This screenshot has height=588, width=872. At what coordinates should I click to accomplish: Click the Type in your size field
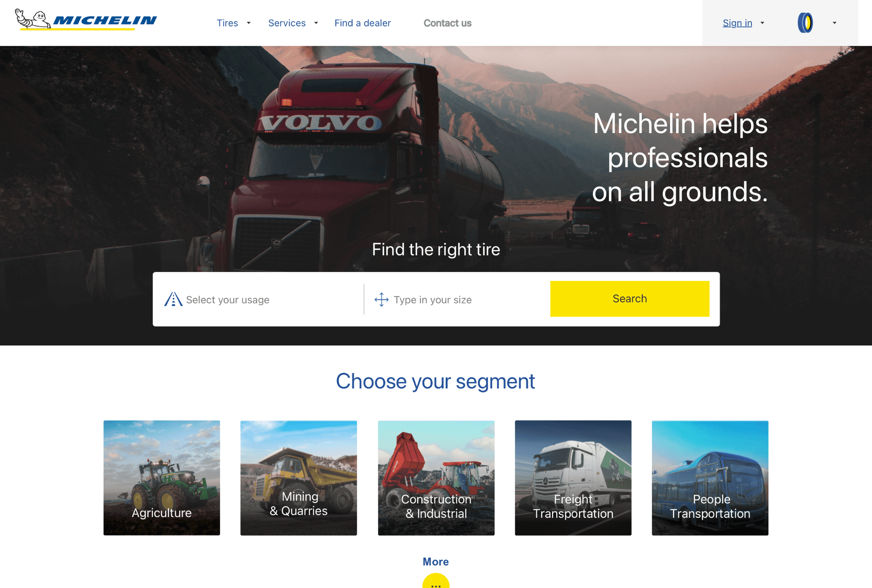click(x=458, y=300)
